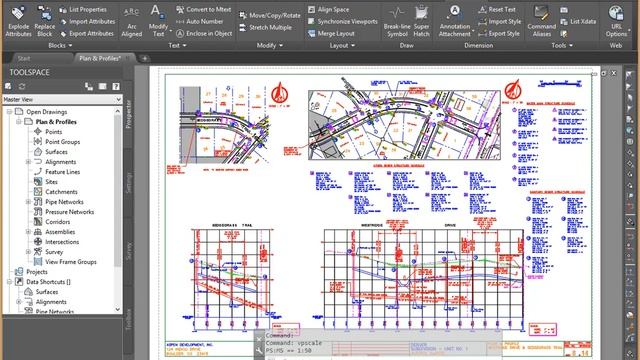Click Import Style
The image size is (640, 360).
click(x=499, y=22)
